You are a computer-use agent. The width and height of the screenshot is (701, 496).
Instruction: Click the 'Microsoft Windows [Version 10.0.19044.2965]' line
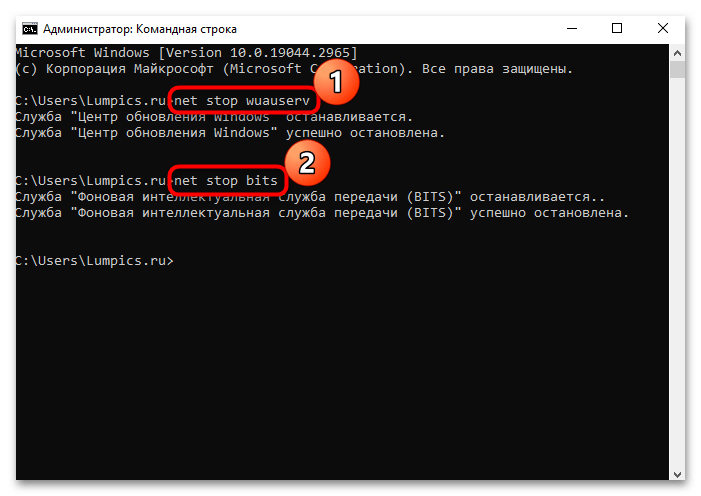click(x=186, y=53)
